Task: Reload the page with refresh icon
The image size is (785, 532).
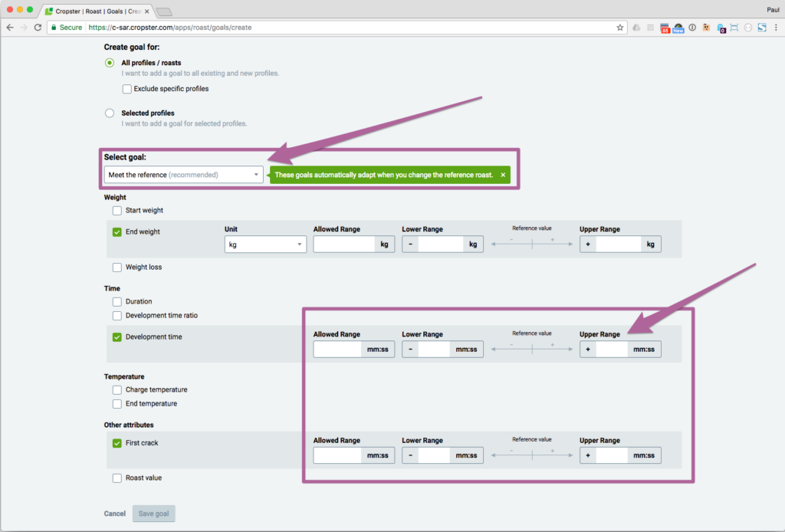Action: coord(38,28)
